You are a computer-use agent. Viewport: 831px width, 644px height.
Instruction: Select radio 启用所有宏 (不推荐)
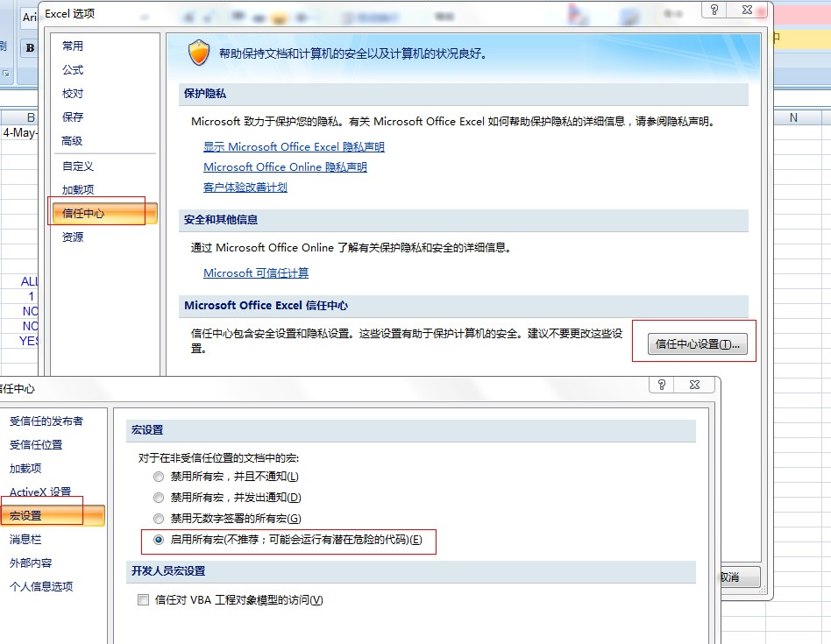159,540
